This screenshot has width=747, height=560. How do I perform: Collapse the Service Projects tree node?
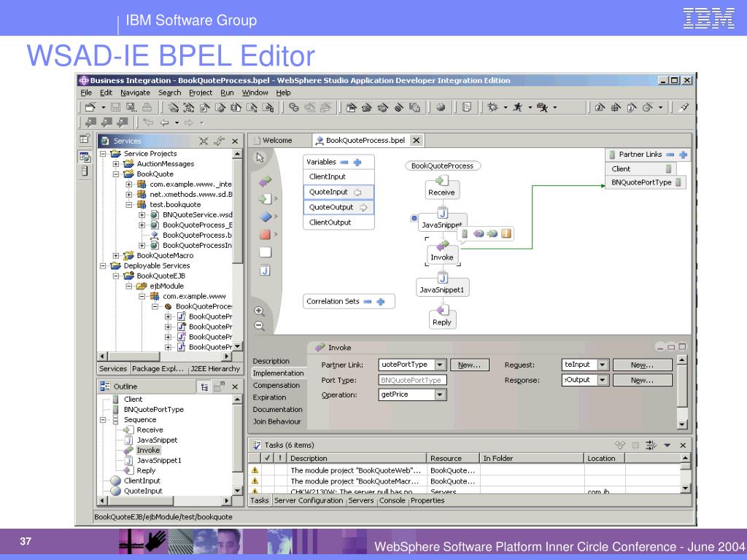[x=102, y=154]
